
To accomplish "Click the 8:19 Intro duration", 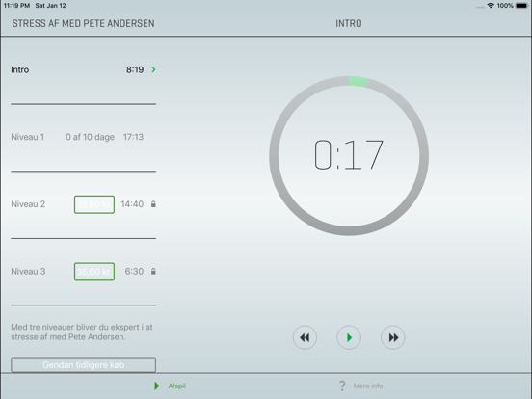I will (x=135, y=69).
